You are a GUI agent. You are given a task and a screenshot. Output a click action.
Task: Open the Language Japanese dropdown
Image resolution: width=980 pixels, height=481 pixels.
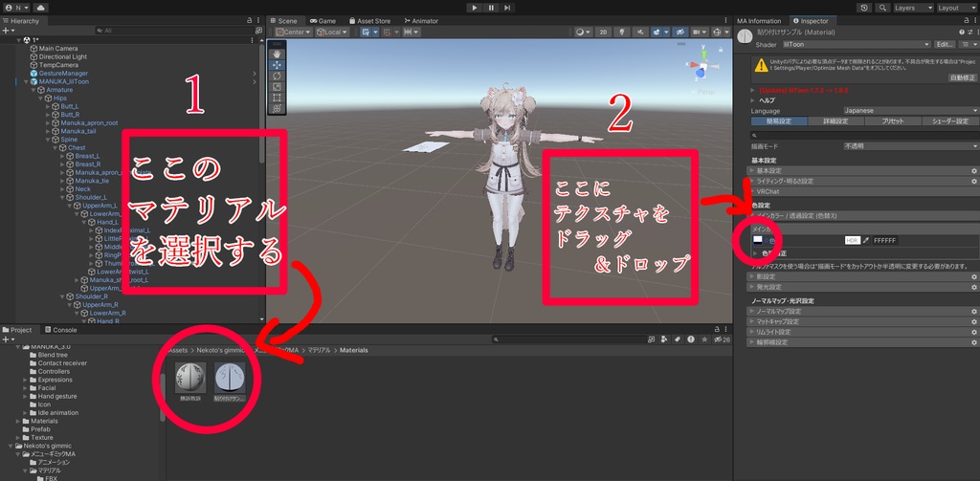click(910, 111)
